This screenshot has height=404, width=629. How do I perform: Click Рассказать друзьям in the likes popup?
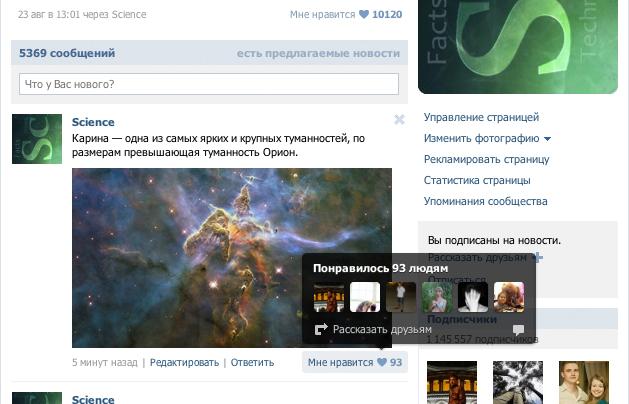coord(382,330)
